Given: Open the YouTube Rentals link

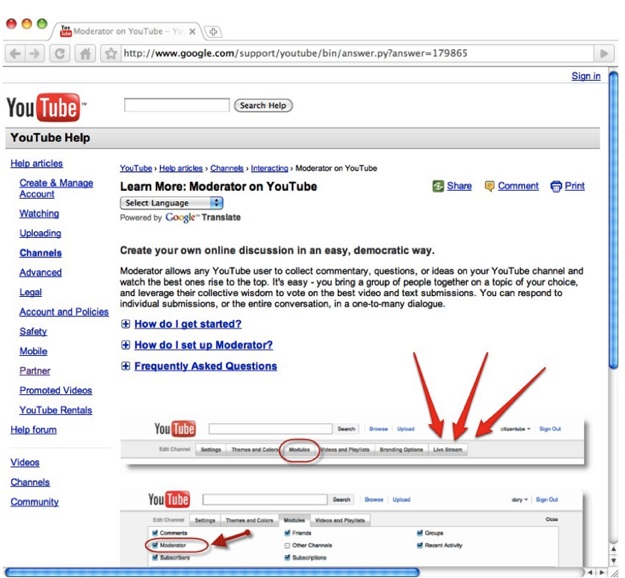Looking at the screenshot, I should coord(56,410).
